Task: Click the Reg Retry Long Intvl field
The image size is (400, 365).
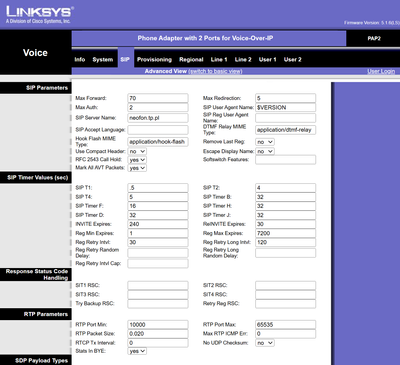Action: (x=286, y=242)
